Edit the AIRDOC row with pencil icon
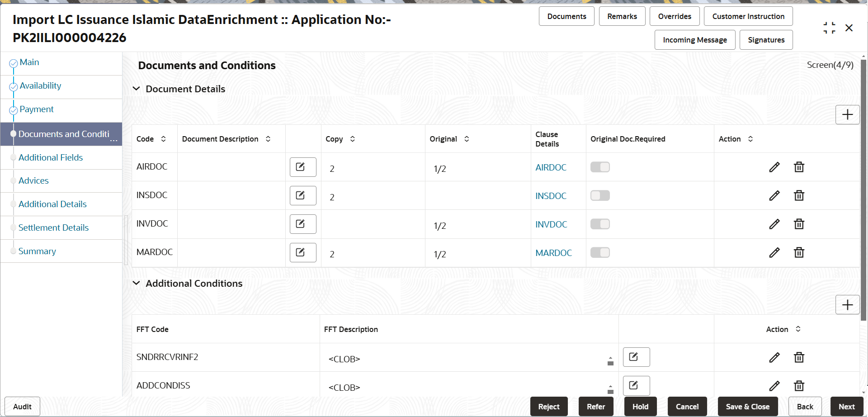The width and height of the screenshot is (868, 417). pyautogui.click(x=774, y=167)
